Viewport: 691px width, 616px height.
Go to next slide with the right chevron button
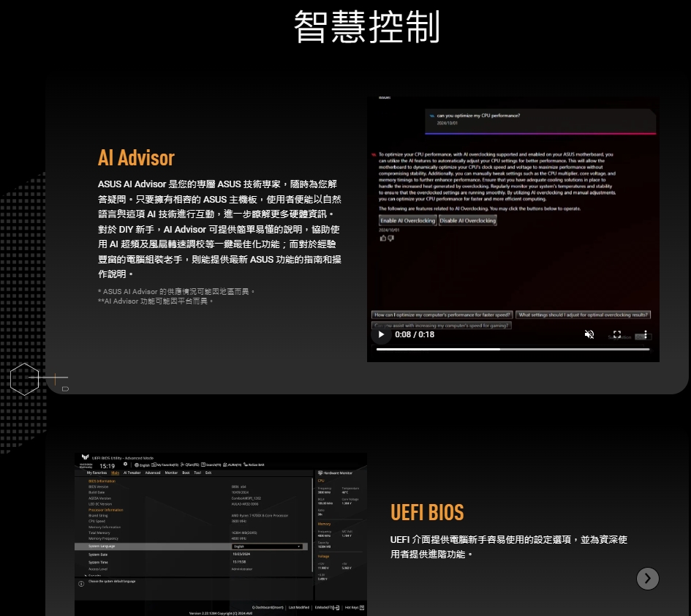(x=647, y=579)
